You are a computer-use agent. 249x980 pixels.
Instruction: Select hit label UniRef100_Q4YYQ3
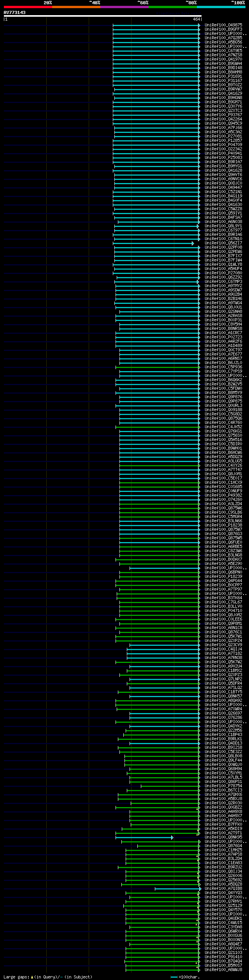[x=223, y=893]
